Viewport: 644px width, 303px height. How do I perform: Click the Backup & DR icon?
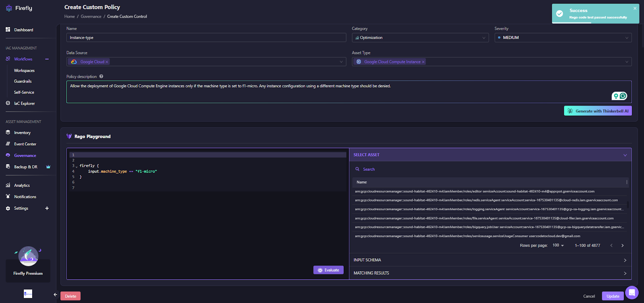pos(8,166)
